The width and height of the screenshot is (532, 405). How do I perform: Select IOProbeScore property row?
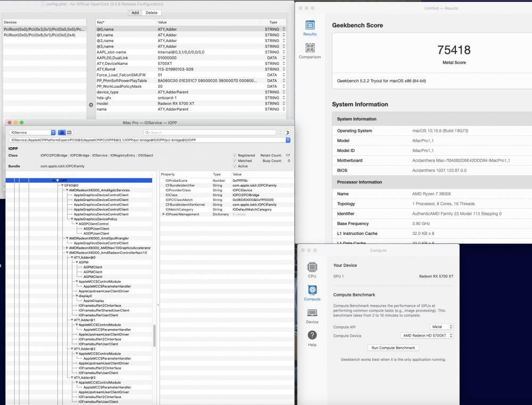click(227, 181)
